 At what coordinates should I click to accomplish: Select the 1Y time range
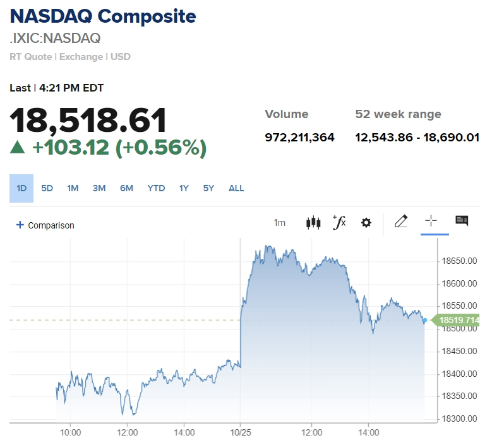184,188
